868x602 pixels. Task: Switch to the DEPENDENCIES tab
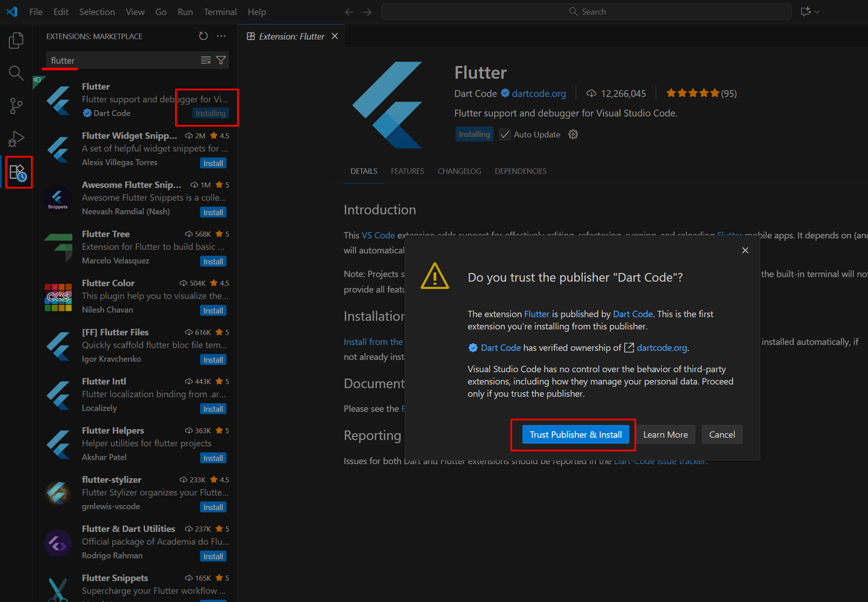[x=520, y=171]
